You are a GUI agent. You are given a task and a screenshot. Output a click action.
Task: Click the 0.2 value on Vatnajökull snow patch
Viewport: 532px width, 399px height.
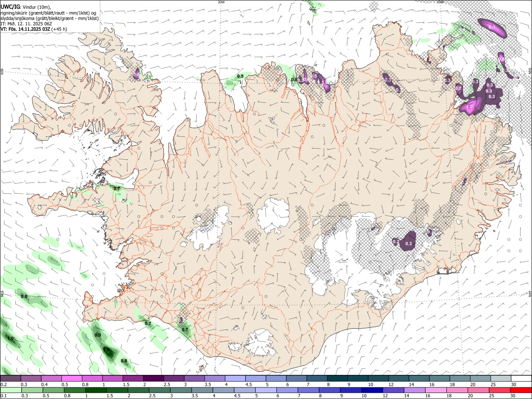click(396, 241)
